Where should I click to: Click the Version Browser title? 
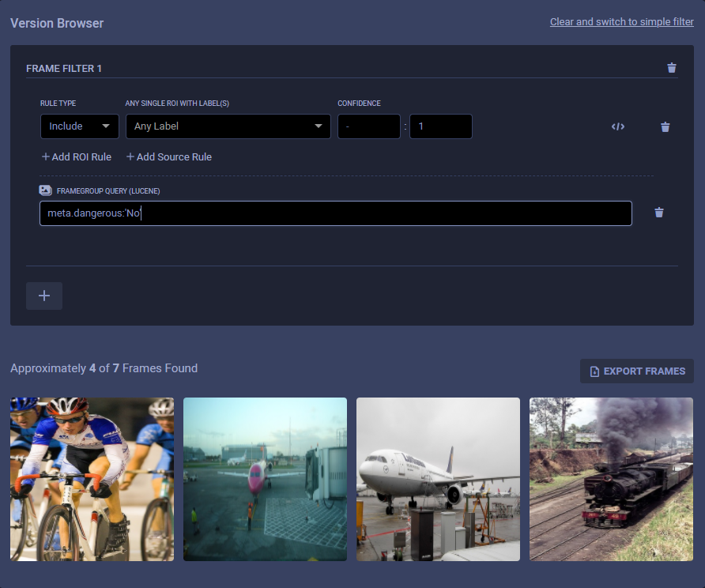coord(56,23)
